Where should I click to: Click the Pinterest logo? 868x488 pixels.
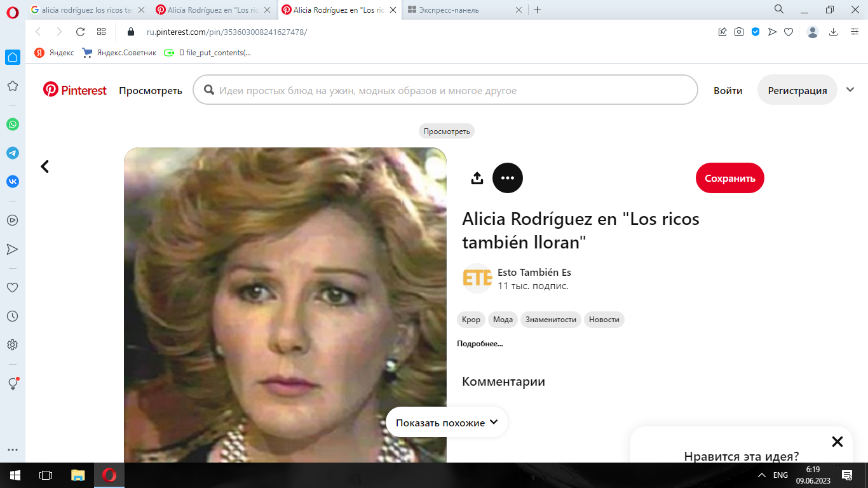[75, 90]
